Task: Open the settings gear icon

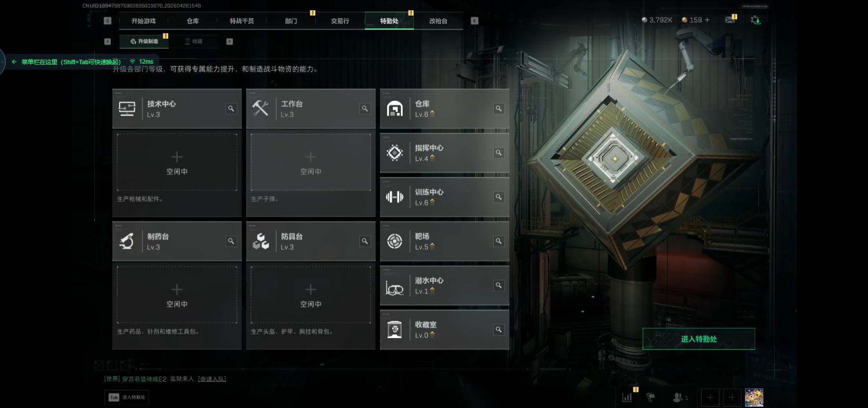Action: pos(755,20)
